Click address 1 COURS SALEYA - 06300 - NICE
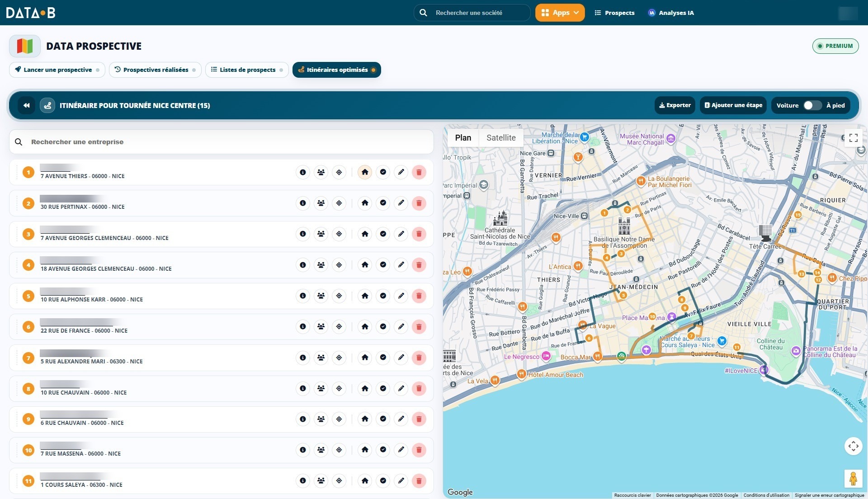Screen dimensions: 868x499 tap(81, 485)
